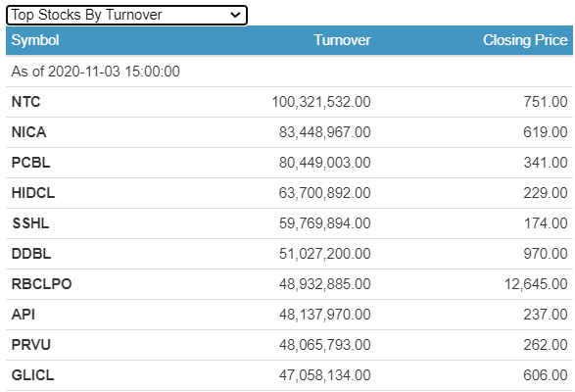
Task: Click the Closing Price column header
Action: [525, 40]
